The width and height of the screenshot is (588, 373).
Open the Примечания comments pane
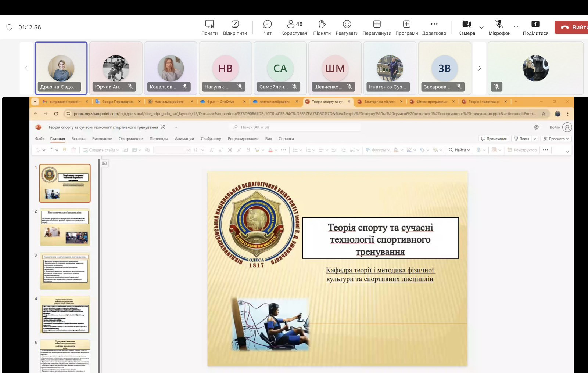[x=494, y=139]
